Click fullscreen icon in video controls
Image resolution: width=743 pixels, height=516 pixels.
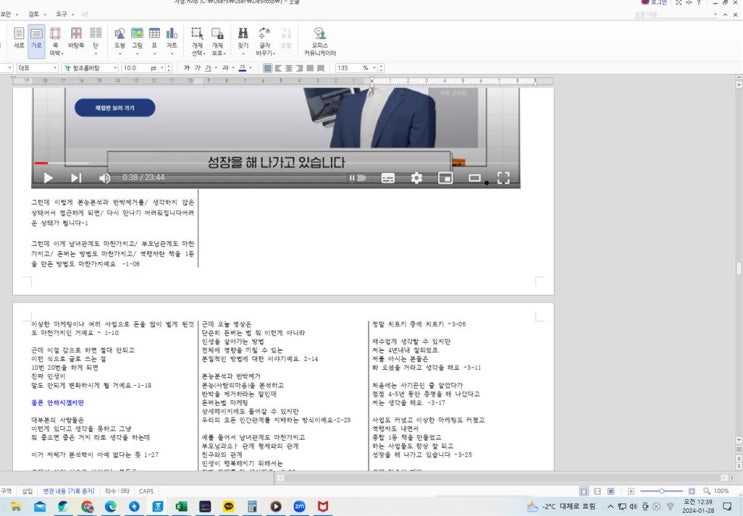[x=503, y=178]
